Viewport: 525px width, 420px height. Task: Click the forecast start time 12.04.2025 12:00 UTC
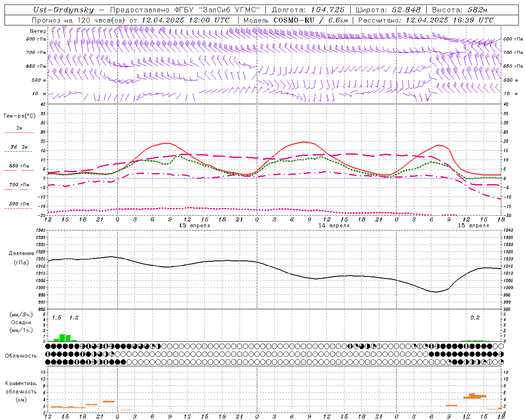click(x=185, y=20)
